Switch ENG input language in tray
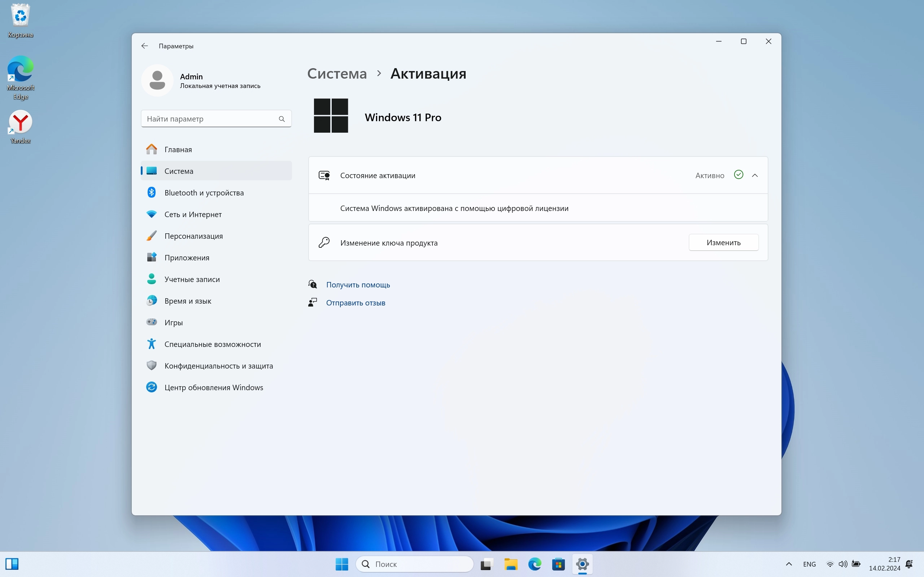The height and width of the screenshot is (577, 924). click(809, 564)
